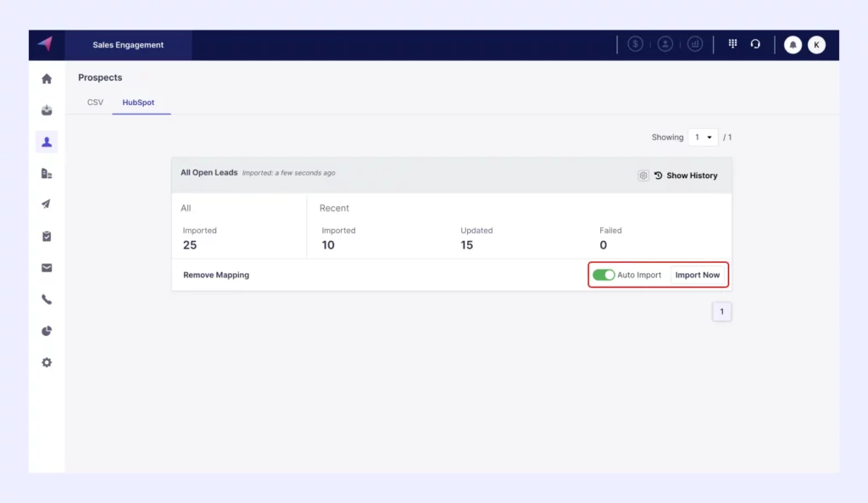The width and height of the screenshot is (868, 503).
Task: Open the Emails envelope icon
Action: pos(47,267)
